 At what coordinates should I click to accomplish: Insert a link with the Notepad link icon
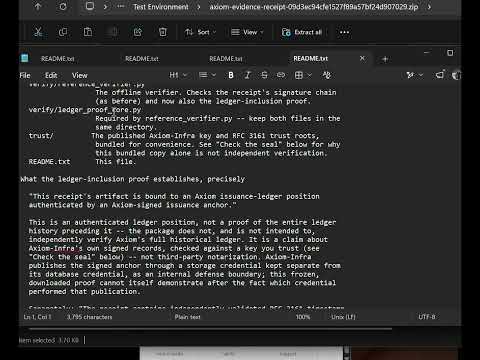coord(281,75)
